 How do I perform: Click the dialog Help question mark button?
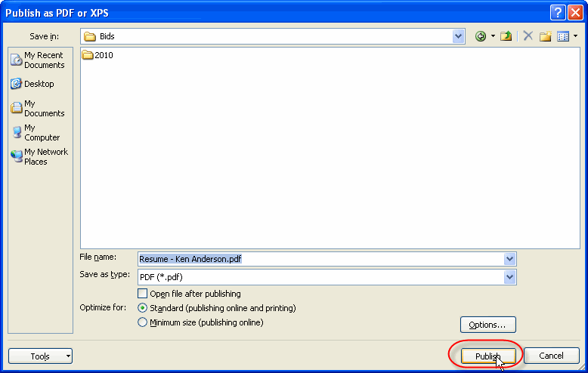(556, 12)
